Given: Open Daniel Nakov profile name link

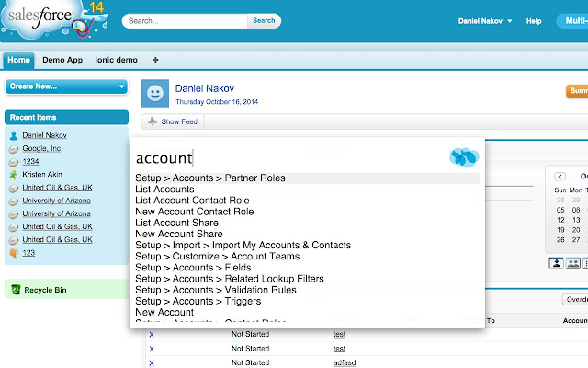Looking at the screenshot, I should (x=205, y=88).
